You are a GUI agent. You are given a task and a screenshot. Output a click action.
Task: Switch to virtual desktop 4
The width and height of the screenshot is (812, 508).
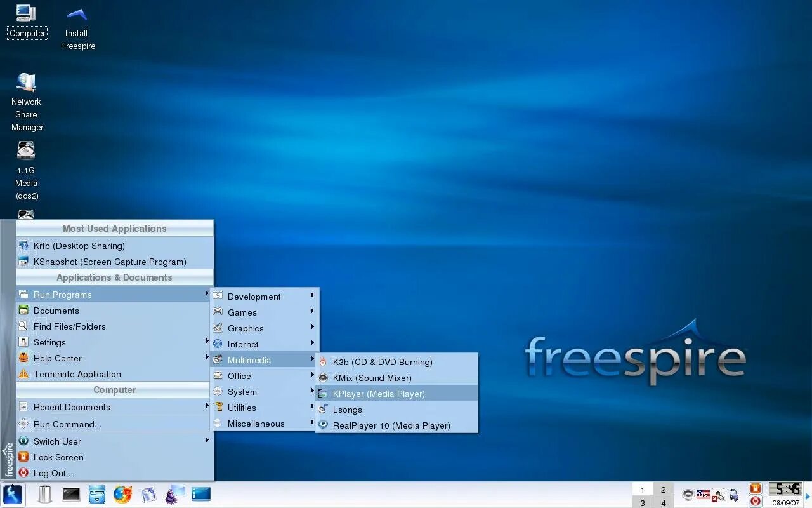(664, 502)
